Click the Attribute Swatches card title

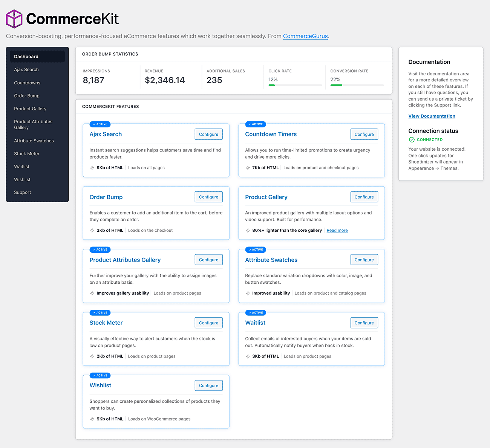271,260
